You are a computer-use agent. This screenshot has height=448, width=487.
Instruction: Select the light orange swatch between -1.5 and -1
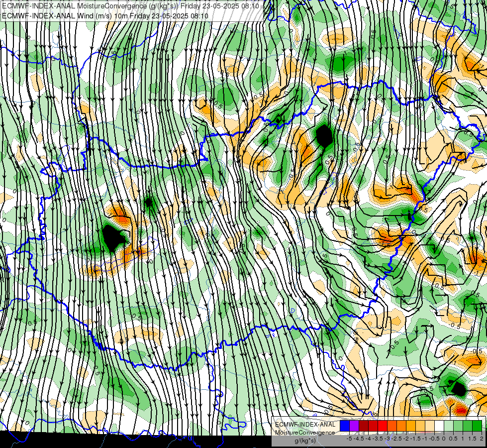point(420,426)
